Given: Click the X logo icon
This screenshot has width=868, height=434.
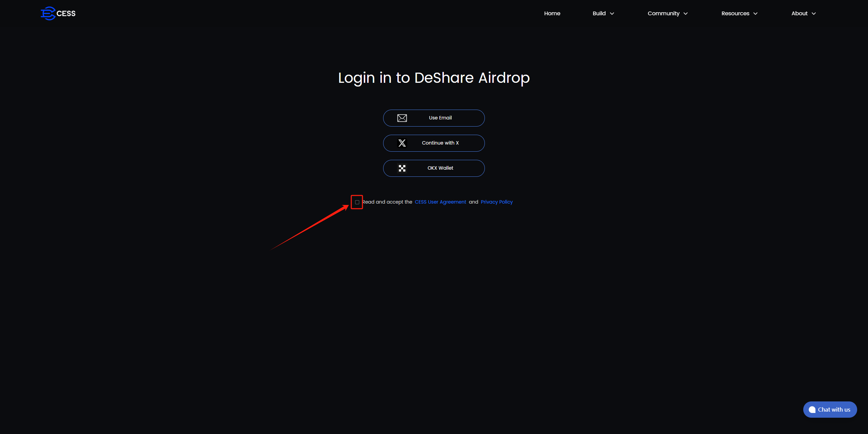Looking at the screenshot, I should coord(402,143).
